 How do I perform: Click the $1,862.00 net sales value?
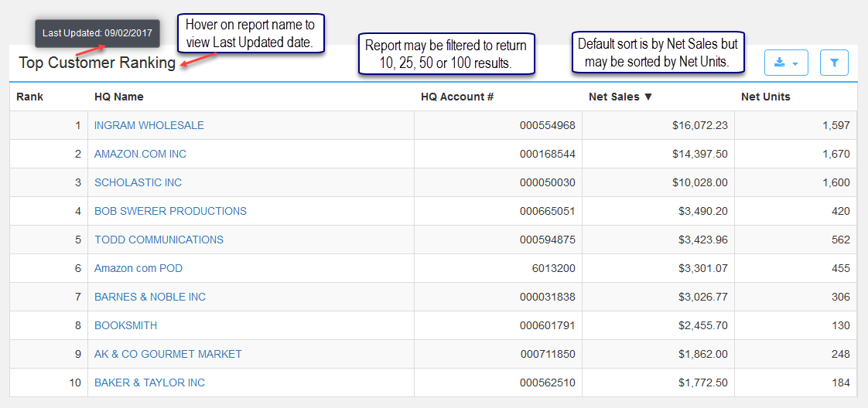point(703,355)
